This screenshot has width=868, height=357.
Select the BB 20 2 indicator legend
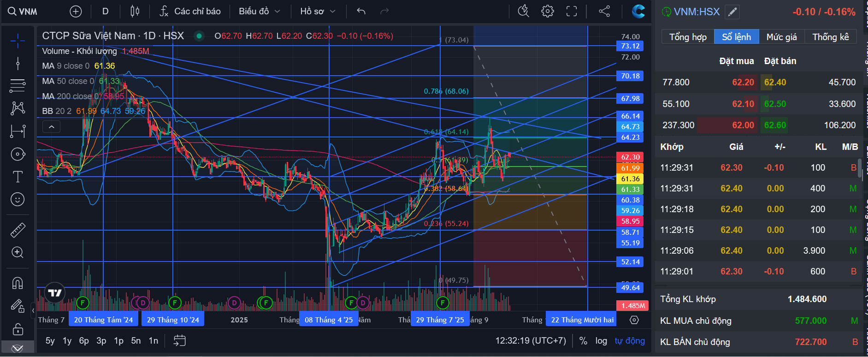click(57, 111)
